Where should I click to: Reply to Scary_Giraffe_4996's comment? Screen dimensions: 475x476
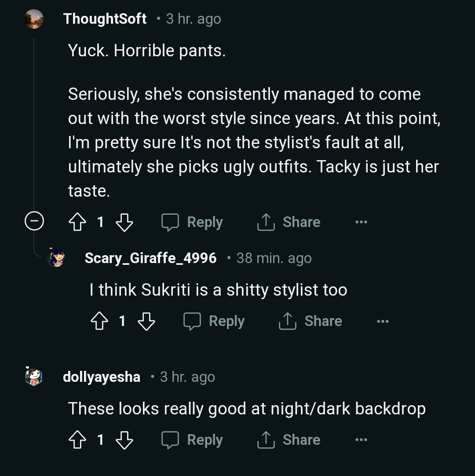[214, 321]
